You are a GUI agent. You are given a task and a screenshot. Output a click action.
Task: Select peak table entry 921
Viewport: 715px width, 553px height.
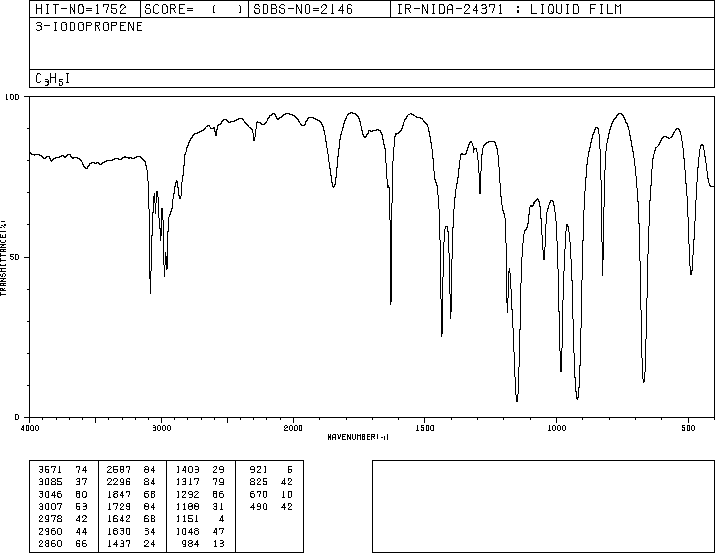click(259, 470)
